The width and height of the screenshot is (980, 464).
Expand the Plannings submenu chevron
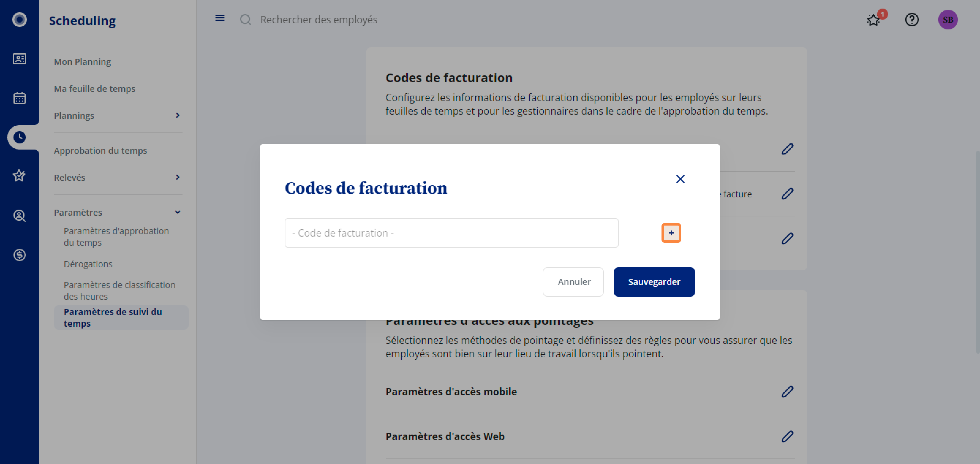pyautogui.click(x=177, y=115)
